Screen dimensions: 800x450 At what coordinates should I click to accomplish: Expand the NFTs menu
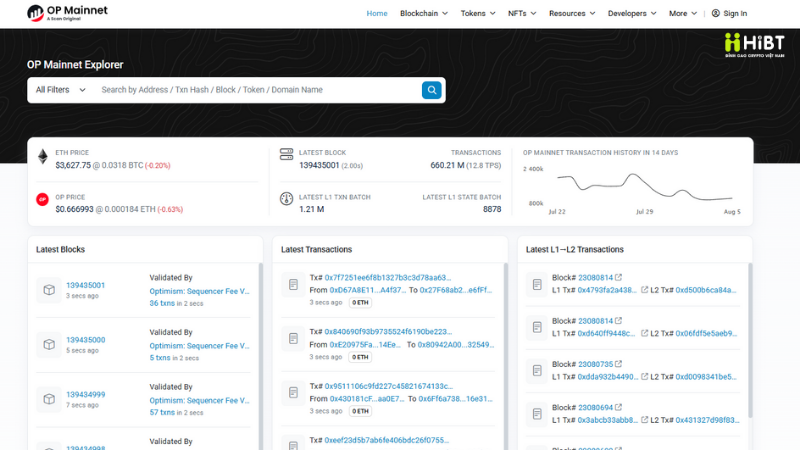click(521, 13)
